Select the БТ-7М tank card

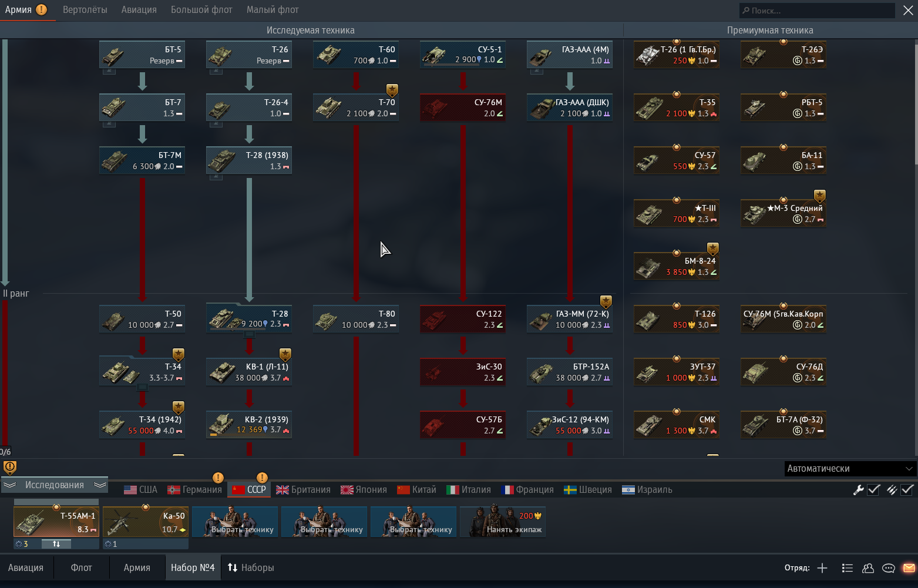tap(142, 160)
